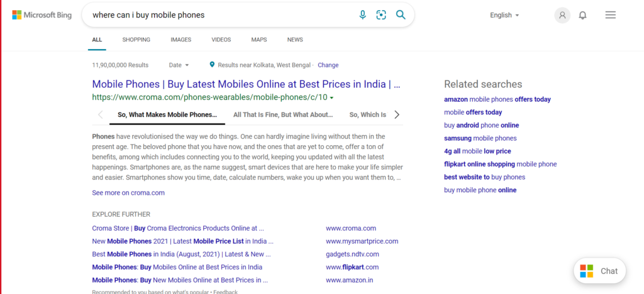Switch to the IMAGES tab
644x294 pixels.
click(181, 40)
